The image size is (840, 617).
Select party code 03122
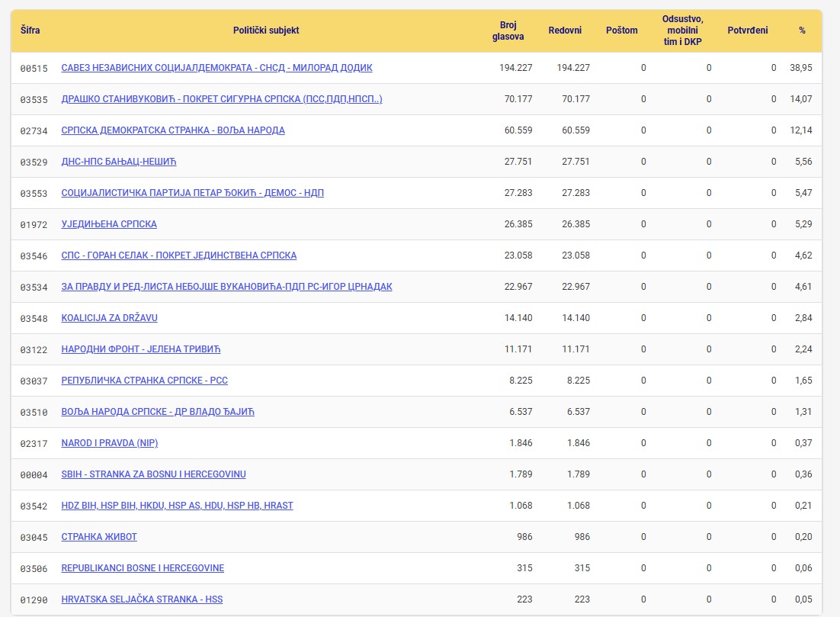click(x=34, y=350)
